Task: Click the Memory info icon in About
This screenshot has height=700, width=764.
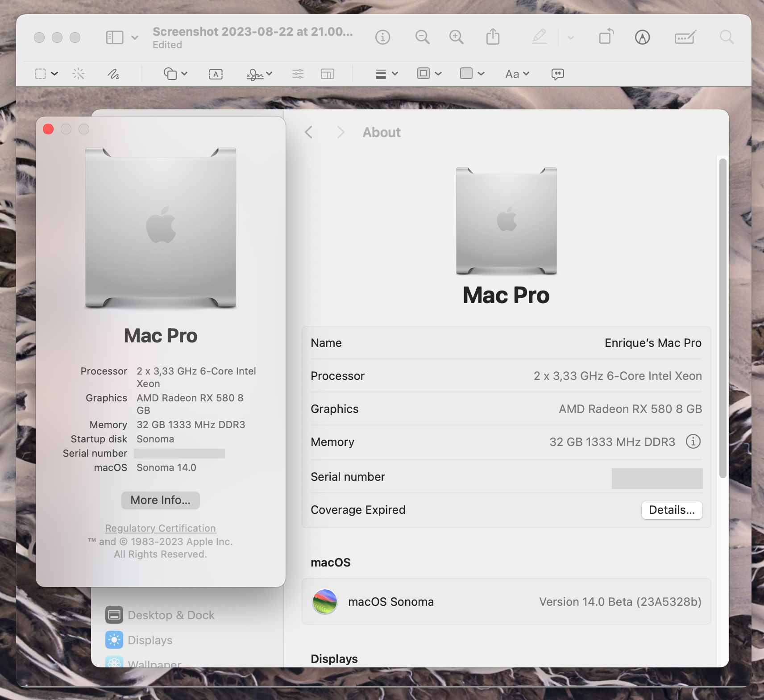Action: (x=693, y=442)
